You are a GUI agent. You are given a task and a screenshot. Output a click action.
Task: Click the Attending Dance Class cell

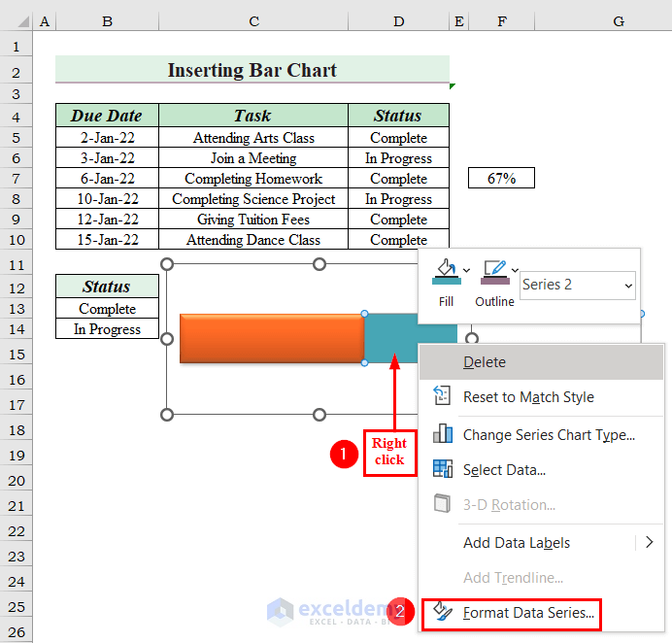click(253, 239)
